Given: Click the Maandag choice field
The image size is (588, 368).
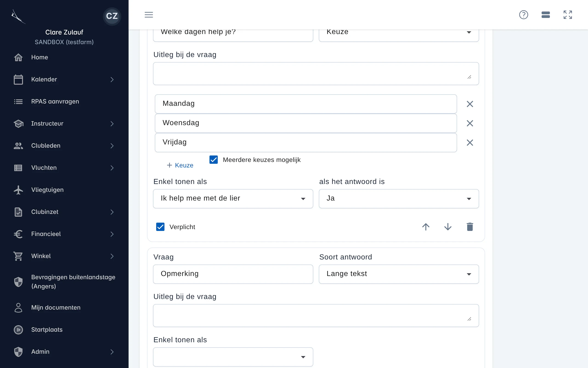Looking at the screenshot, I should [306, 104].
